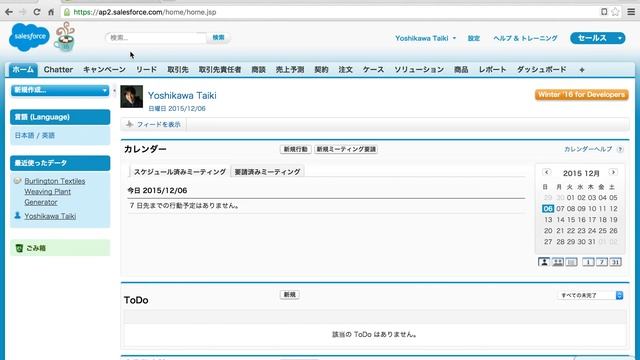Switch to month view icon labeled 31
This screenshot has width=640, height=360.
tap(616, 262)
